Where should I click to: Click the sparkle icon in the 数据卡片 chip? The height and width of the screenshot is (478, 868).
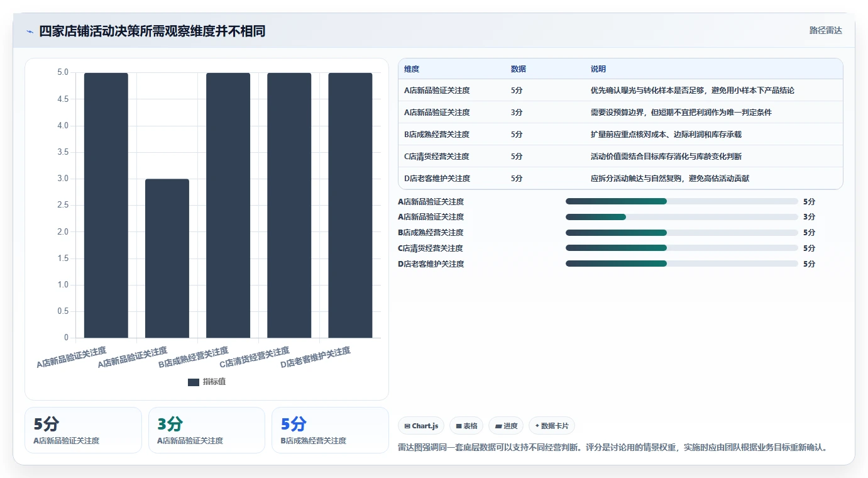537,426
